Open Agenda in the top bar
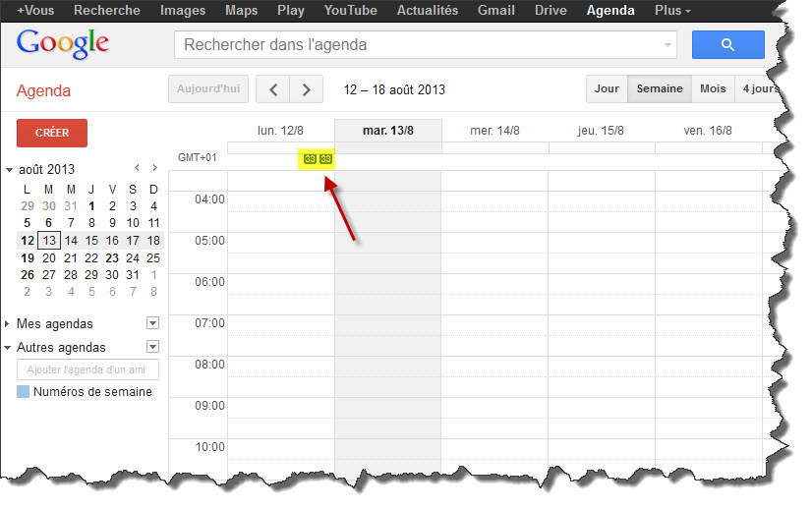812x510 pixels. pyautogui.click(x=610, y=11)
